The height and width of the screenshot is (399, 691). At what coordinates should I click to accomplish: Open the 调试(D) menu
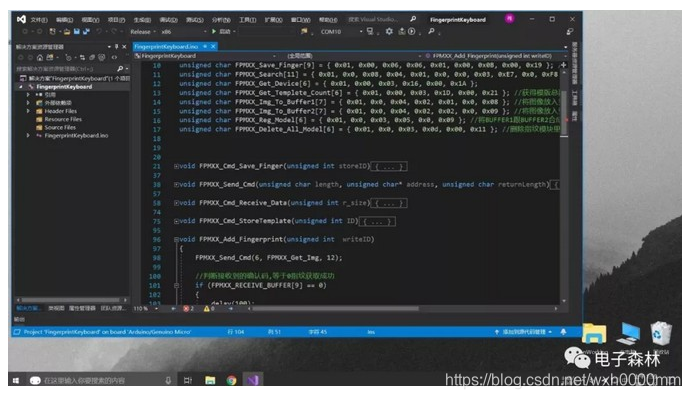(168, 20)
